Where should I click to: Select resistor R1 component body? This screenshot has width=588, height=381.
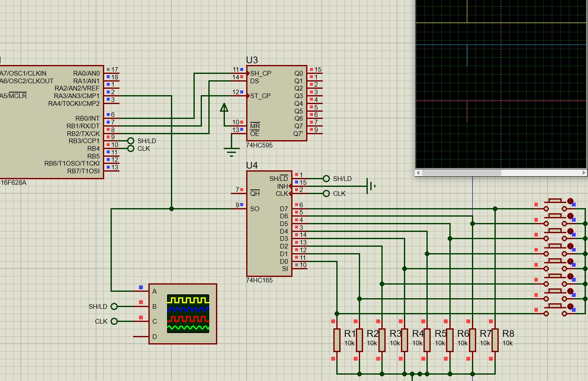(x=337, y=340)
